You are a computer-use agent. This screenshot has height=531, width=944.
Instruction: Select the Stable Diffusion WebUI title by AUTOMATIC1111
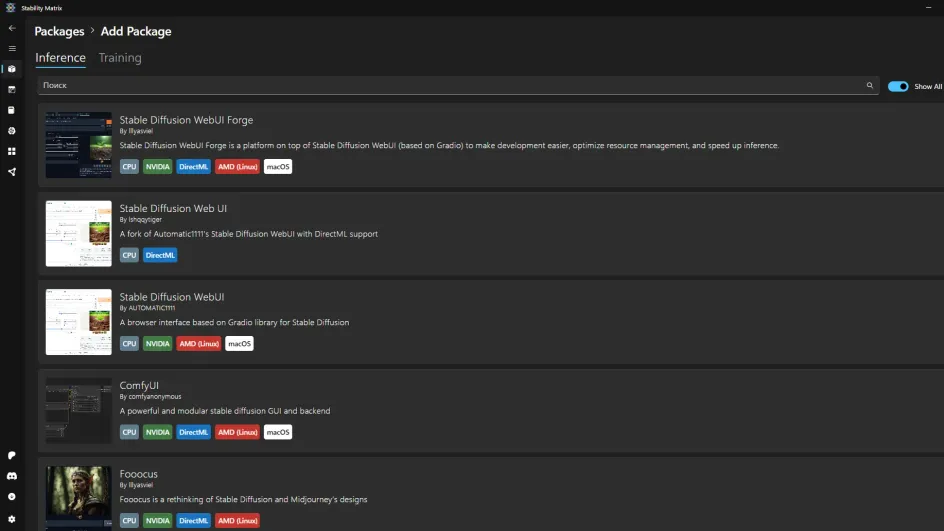coord(172,297)
